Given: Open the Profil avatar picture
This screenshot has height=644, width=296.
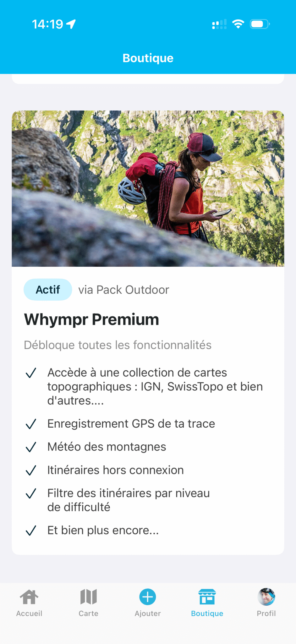Looking at the screenshot, I should pos(266,597).
